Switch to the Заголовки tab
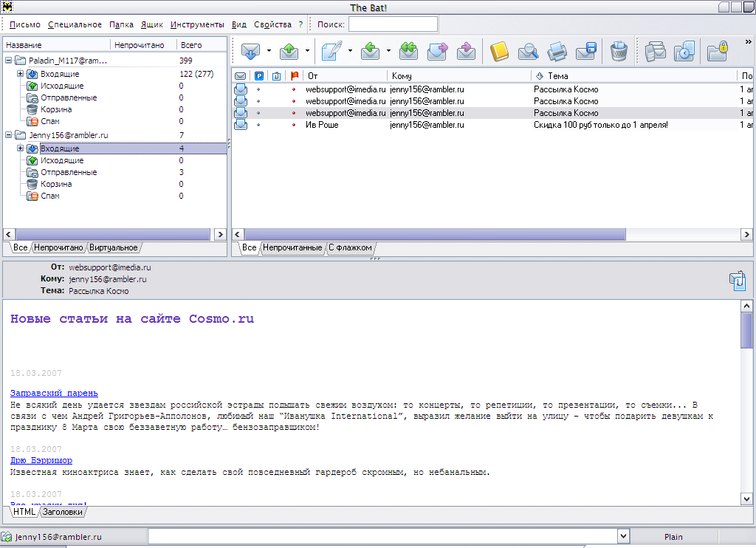756x548 pixels. tap(63, 512)
